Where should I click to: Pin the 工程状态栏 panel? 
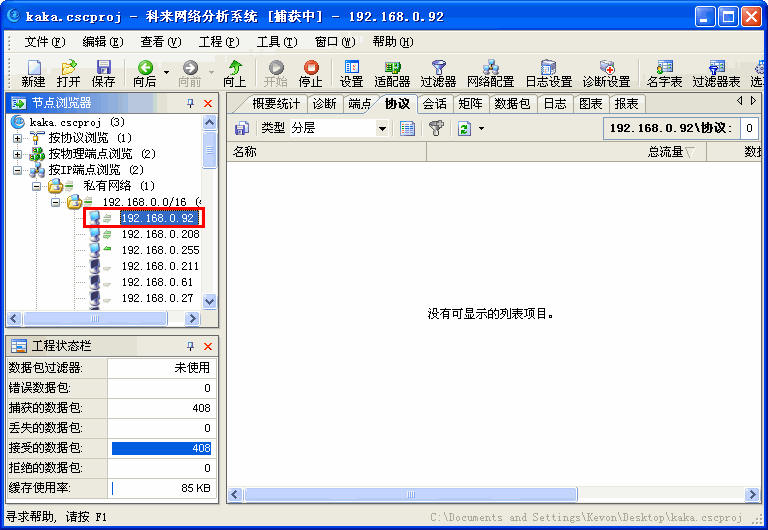(x=191, y=346)
